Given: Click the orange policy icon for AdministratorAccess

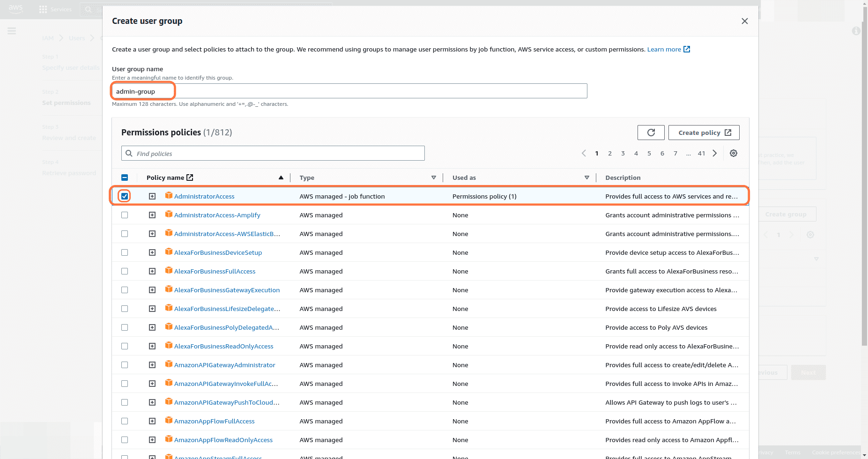Looking at the screenshot, I should click(x=169, y=195).
